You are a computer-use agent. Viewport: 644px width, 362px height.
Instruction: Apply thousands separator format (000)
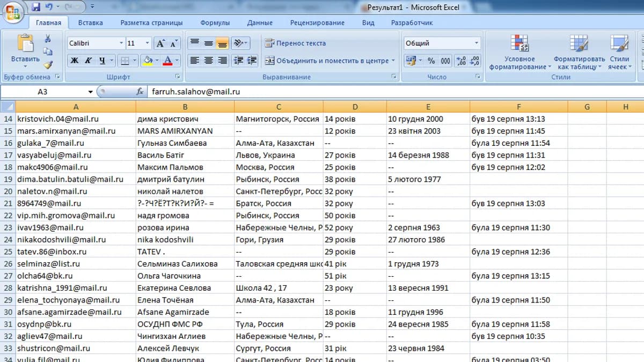(445, 61)
